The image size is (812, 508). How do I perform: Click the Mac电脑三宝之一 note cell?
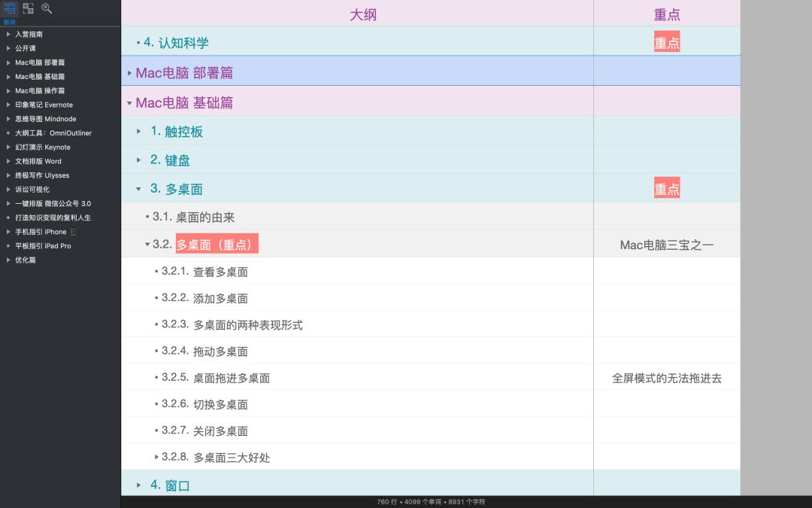tap(666, 245)
